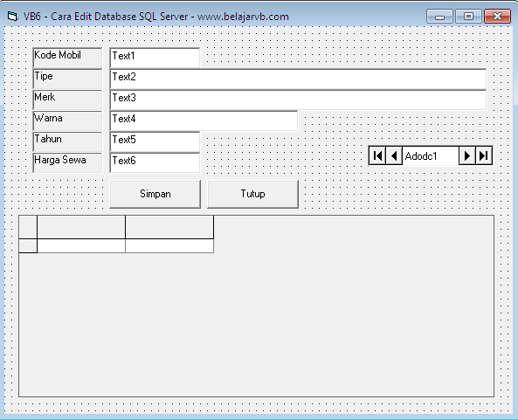Select the Harga Sewa label

click(67, 162)
